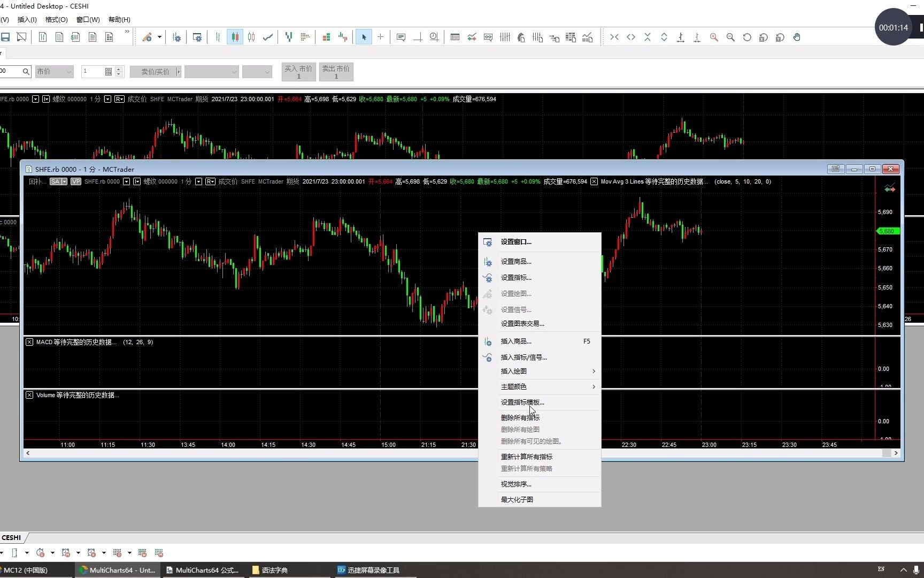Click the search icon in symbol field
This screenshot has width=924, height=578.
(26, 72)
